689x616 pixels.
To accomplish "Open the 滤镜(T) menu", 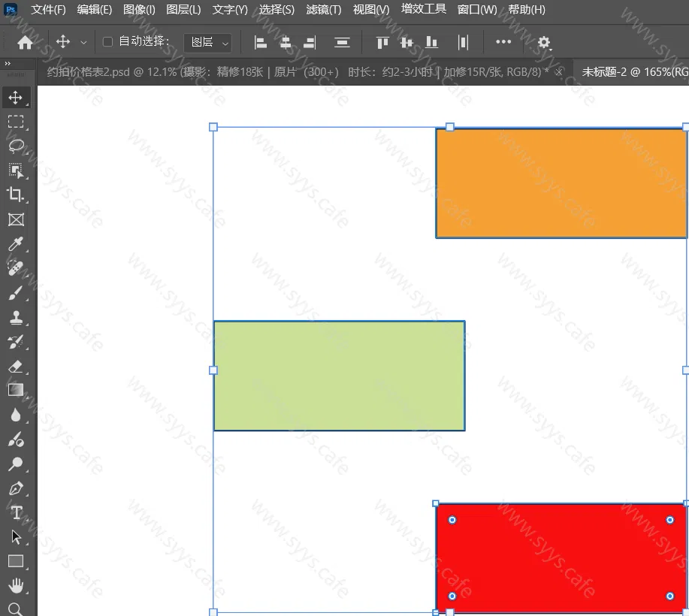I will tap(324, 9).
